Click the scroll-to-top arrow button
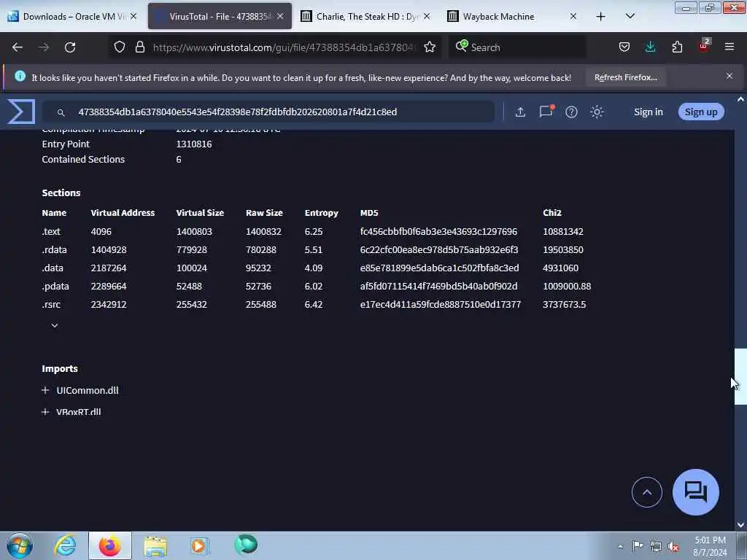The image size is (747, 560). [646, 492]
